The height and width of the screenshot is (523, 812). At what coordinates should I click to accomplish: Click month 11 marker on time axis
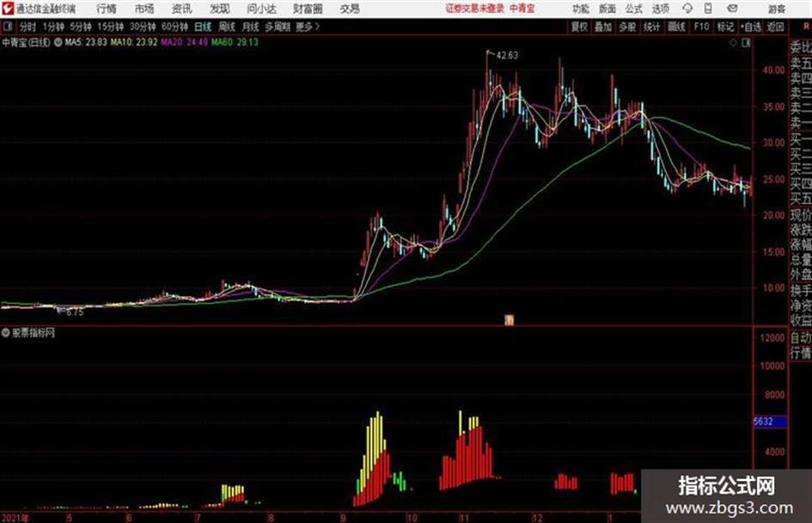463,518
